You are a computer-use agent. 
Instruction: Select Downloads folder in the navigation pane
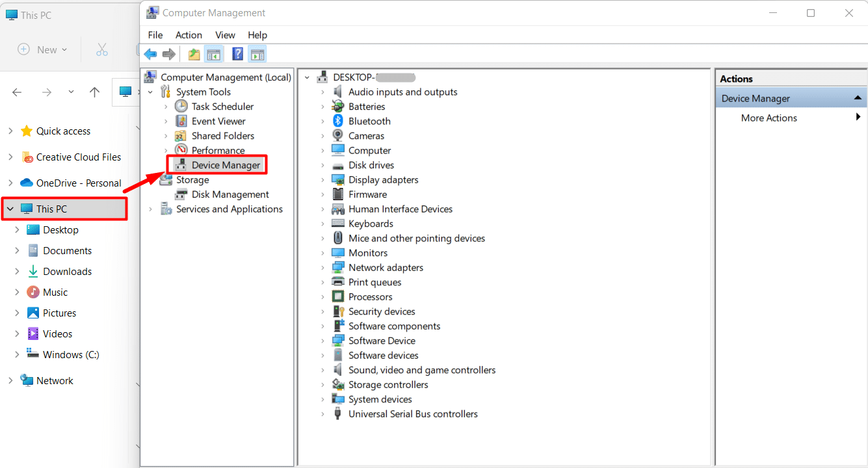coord(67,272)
